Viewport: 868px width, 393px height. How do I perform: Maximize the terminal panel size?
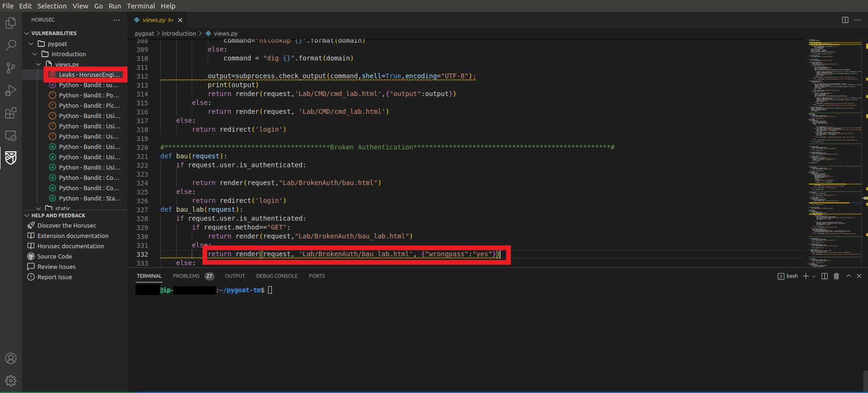point(849,276)
